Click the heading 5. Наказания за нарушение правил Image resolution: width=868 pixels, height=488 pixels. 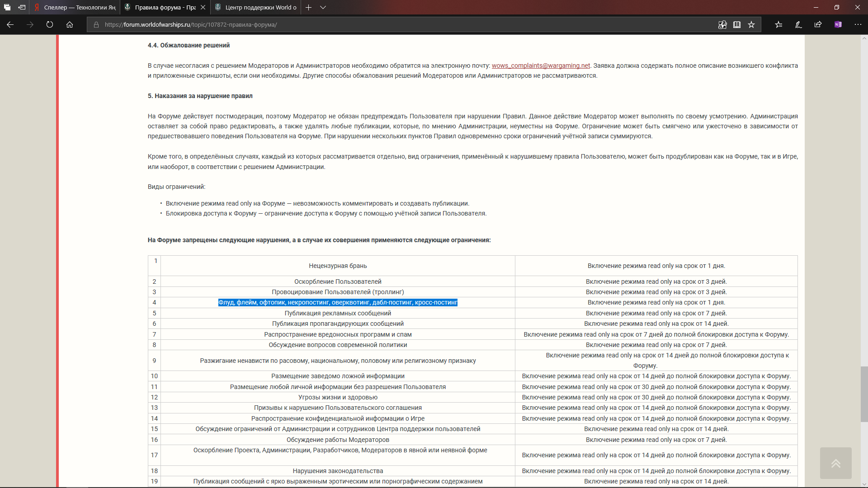coord(200,96)
